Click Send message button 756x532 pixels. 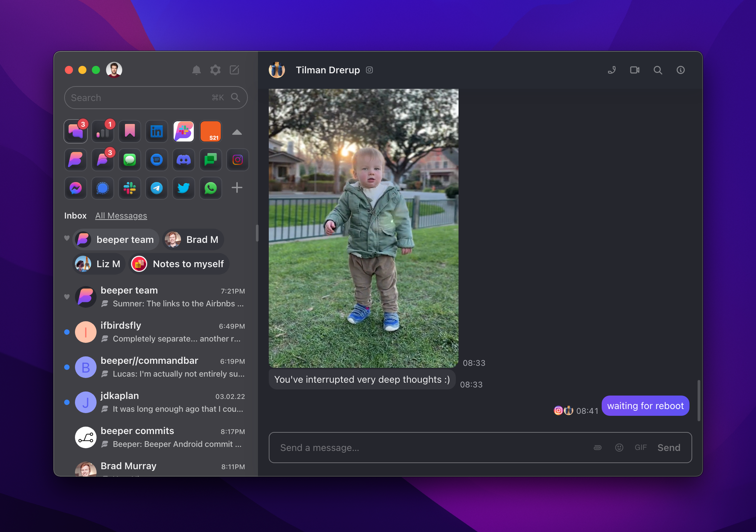tap(670, 447)
